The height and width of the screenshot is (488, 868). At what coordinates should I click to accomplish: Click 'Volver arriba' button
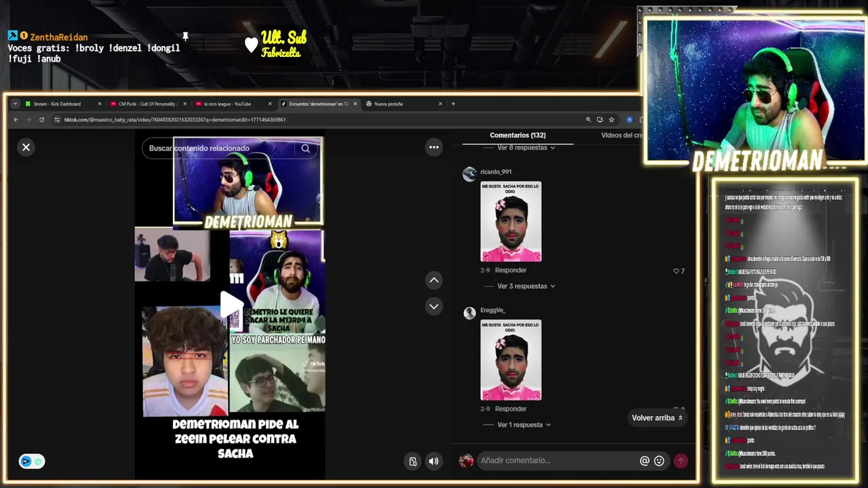pos(656,418)
